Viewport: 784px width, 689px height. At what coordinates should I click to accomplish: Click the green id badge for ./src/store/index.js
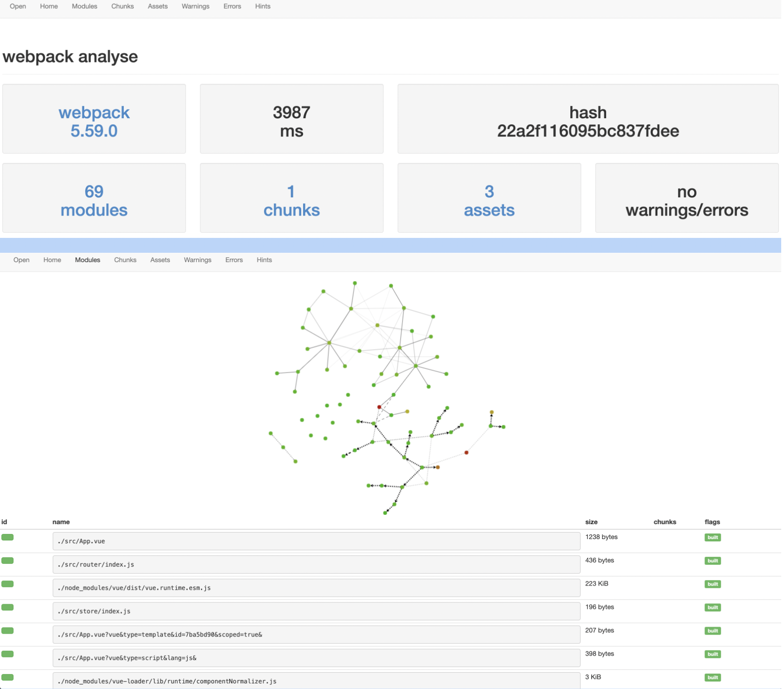click(7, 607)
